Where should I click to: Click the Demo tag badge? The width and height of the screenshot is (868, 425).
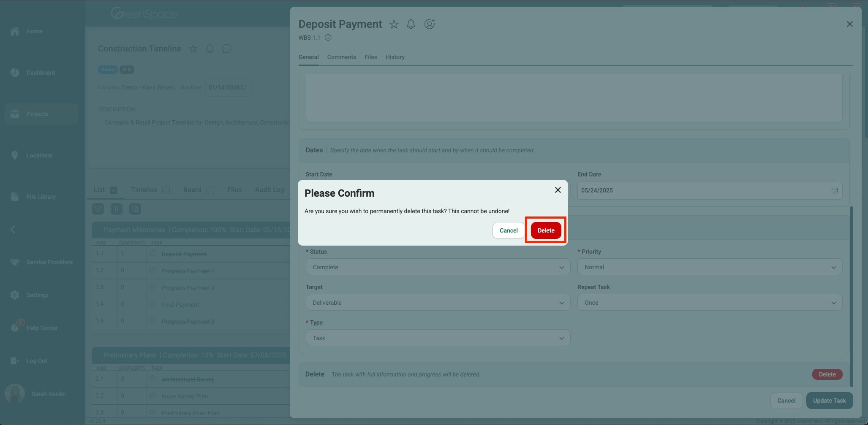tap(108, 70)
